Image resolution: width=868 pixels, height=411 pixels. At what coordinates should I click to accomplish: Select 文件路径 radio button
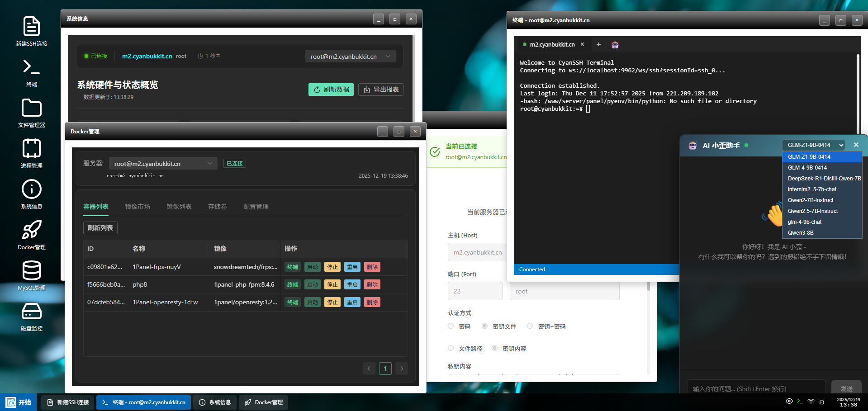point(451,348)
